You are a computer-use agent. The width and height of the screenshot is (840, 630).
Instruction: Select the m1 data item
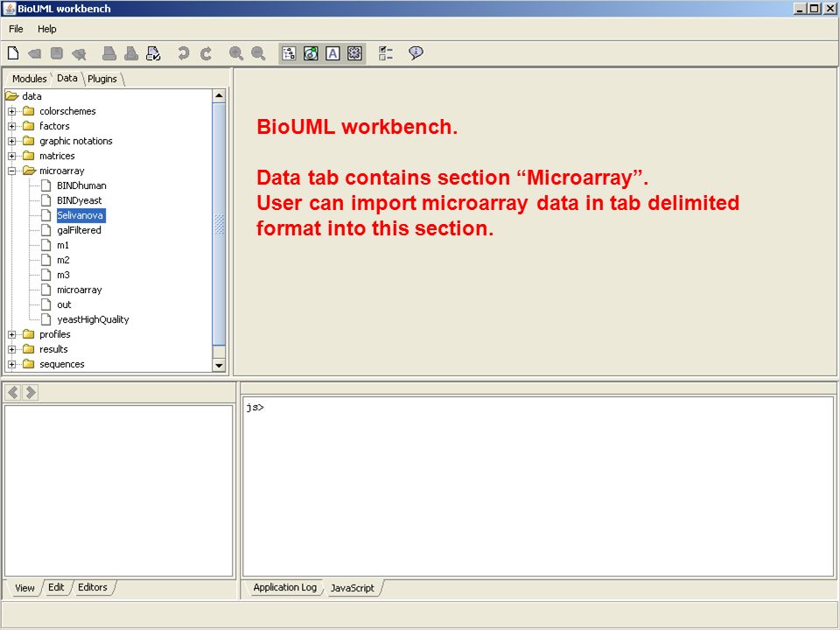tap(63, 245)
